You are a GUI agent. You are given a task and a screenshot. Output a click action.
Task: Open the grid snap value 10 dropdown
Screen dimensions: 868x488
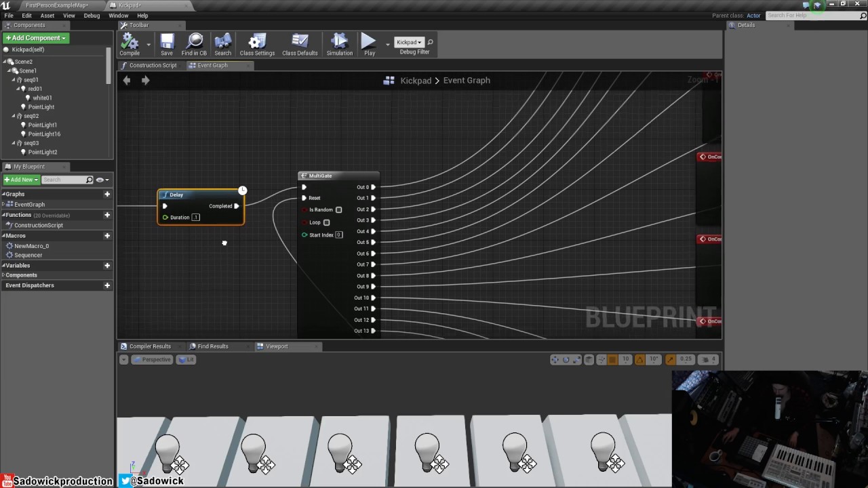pos(625,359)
